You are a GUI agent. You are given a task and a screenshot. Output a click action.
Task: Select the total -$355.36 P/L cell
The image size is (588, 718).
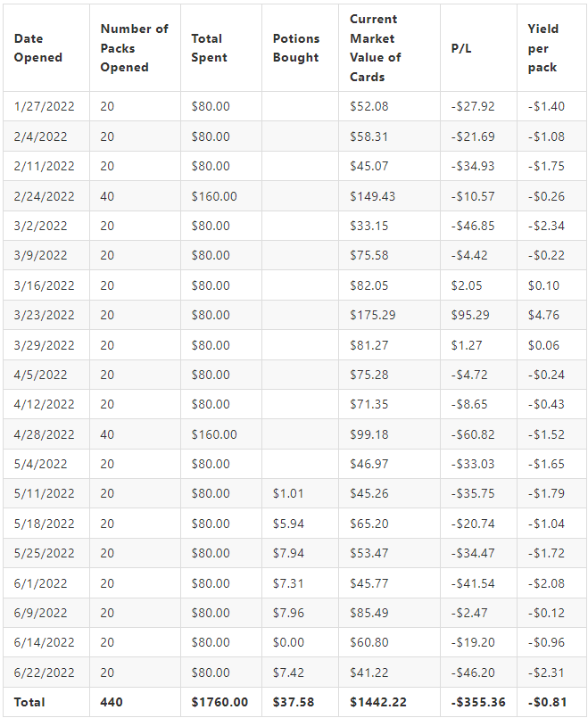tap(478, 702)
